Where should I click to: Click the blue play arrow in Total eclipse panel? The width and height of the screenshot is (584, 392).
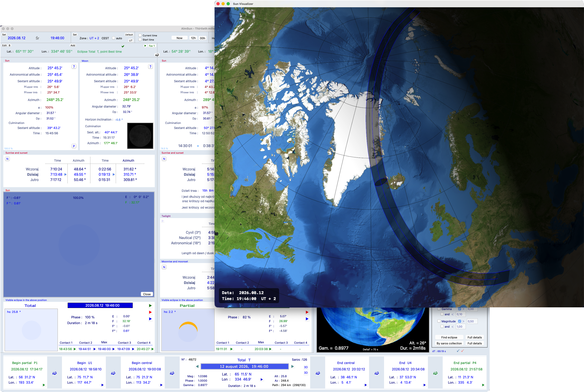pyautogui.click(x=150, y=319)
